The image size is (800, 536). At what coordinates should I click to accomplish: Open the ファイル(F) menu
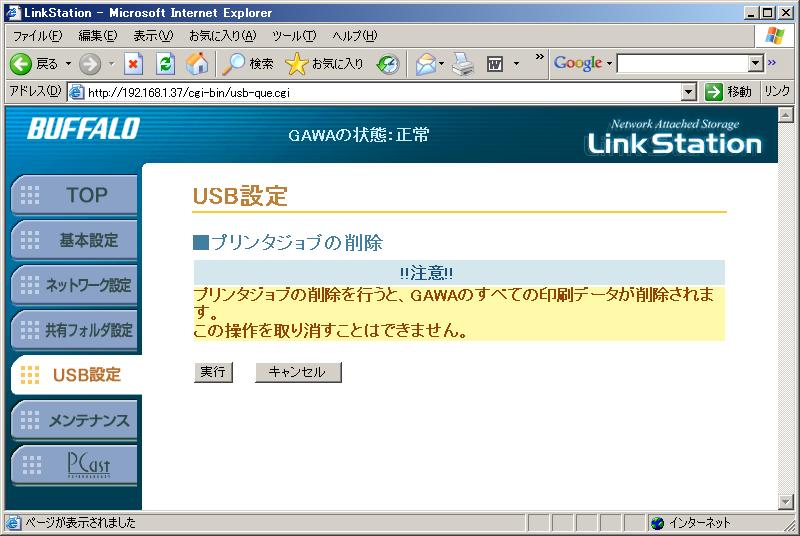37,36
